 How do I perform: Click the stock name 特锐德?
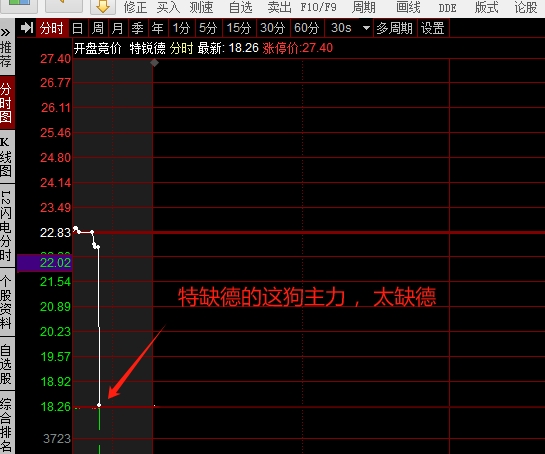point(148,48)
